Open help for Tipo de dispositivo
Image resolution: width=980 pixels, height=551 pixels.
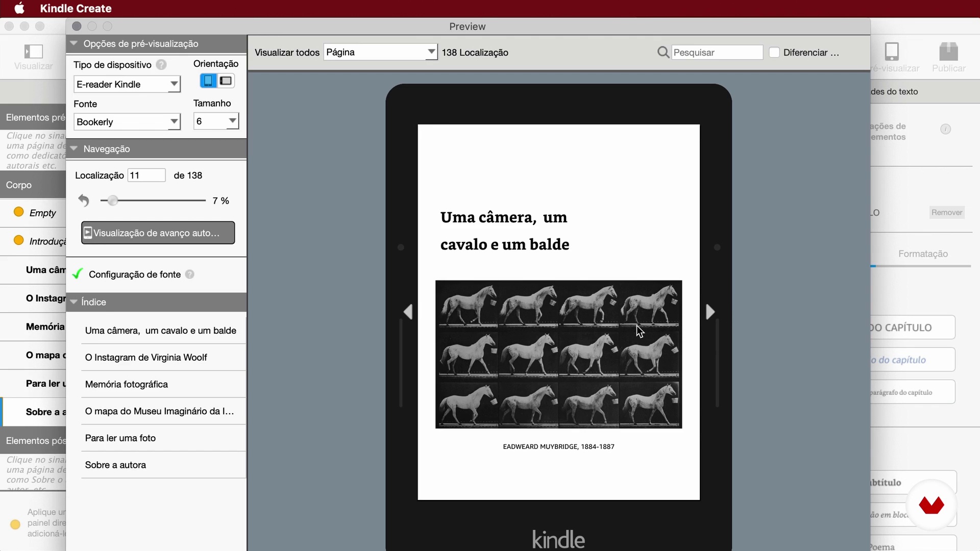tap(161, 65)
